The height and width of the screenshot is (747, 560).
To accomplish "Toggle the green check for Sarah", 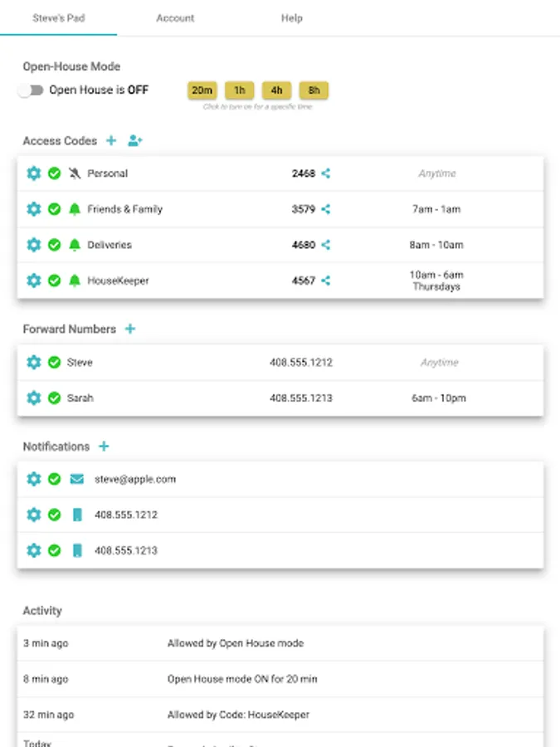I will [54, 398].
